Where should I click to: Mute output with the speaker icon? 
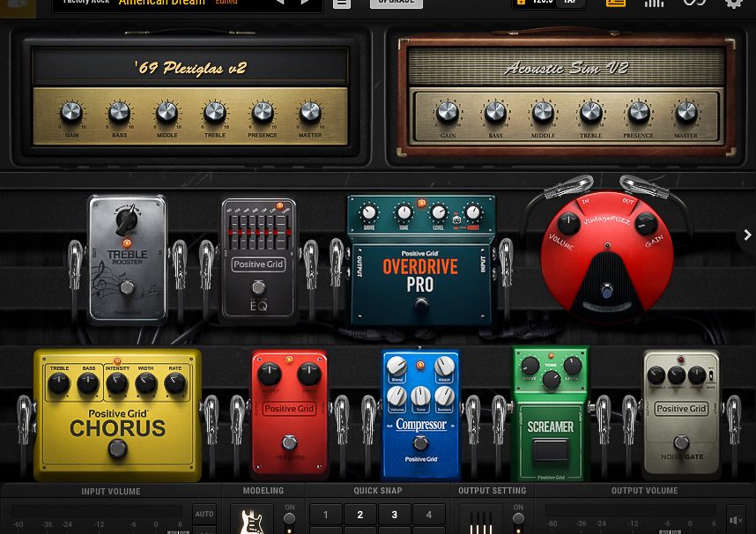point(736,521)
